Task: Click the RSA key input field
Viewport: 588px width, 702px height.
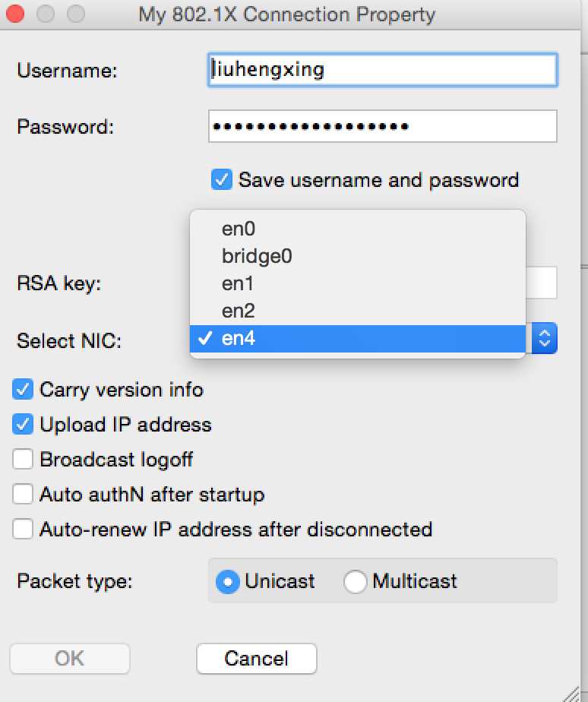Action: [541, 283]
